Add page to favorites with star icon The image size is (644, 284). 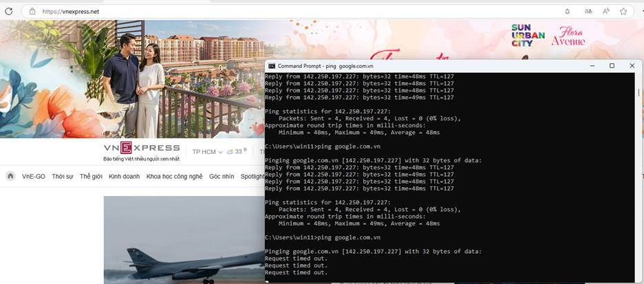coord(623,12)
